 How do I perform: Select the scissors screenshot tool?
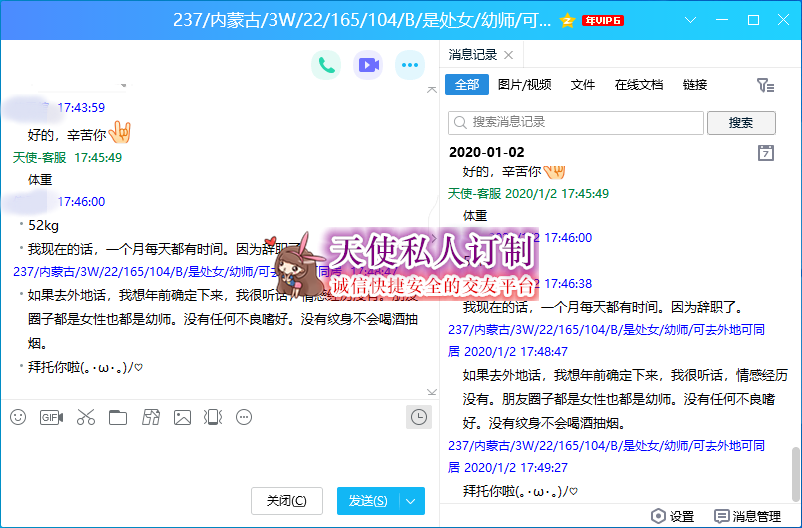[85, 417]
